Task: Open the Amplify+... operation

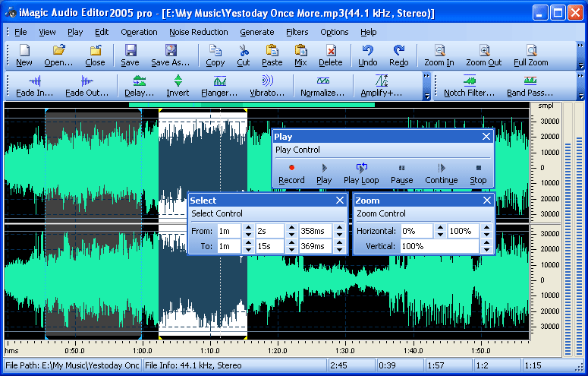Action: [x=382, y=86]
